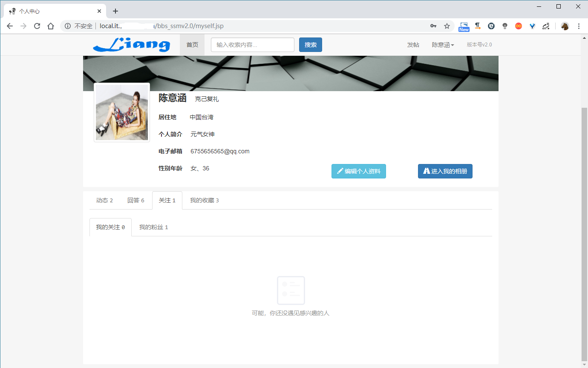
Task: Click the page vertical scrollbar thumb
Action: click(584, 234)
